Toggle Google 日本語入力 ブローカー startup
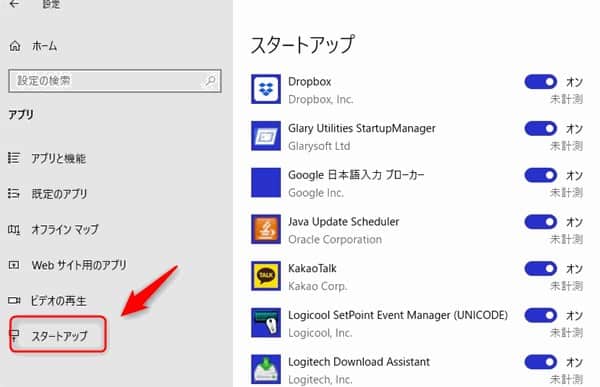 pos(540,175)
